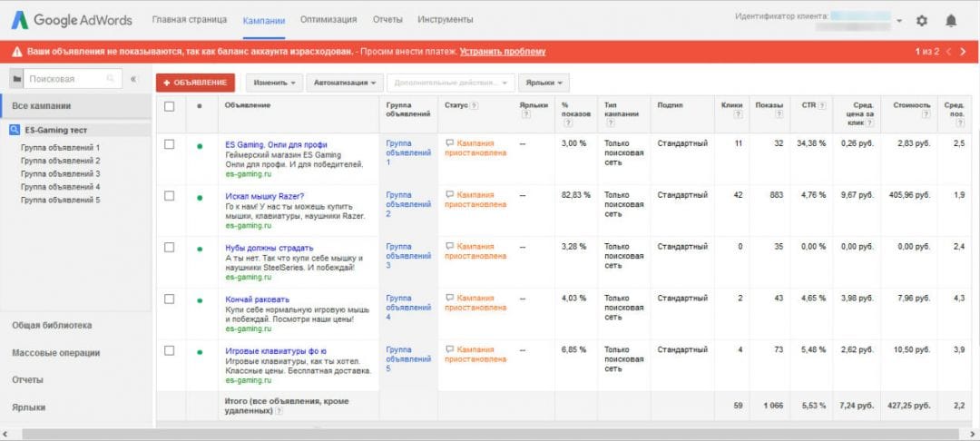Open help icon under Показы header
The height and width of the screenshot is (441, 980).
(779, 115)
